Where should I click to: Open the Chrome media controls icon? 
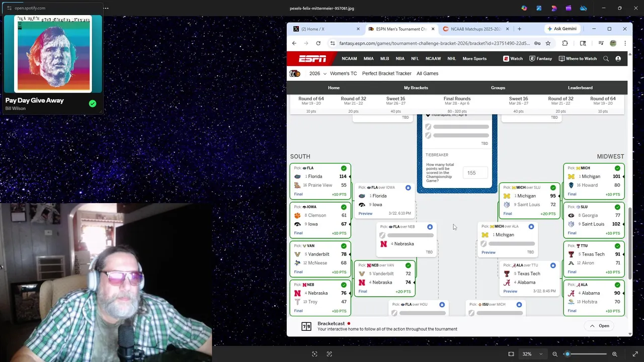tap(601, 43)
